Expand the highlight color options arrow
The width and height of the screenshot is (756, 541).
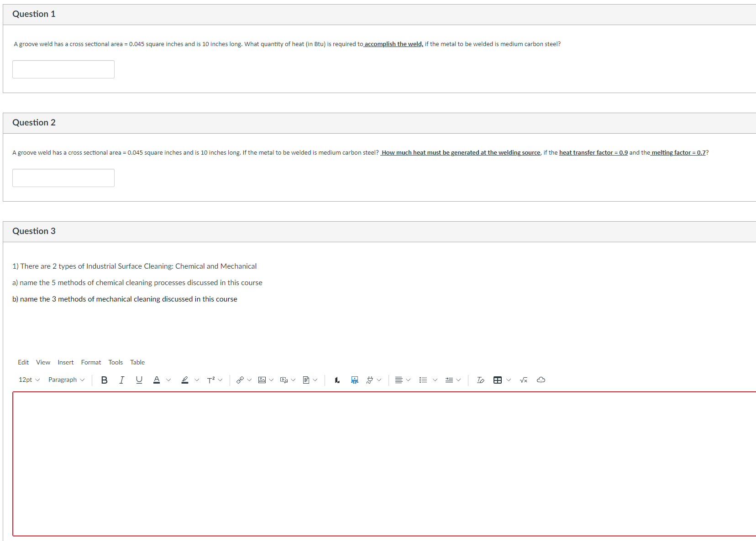[x=197, y=380]
